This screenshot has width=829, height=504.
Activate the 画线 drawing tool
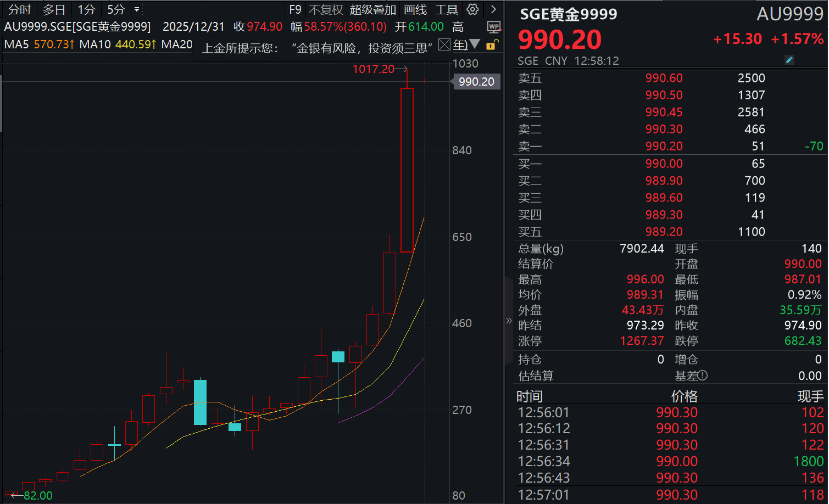pyautogui.click(x=416, y=9)
